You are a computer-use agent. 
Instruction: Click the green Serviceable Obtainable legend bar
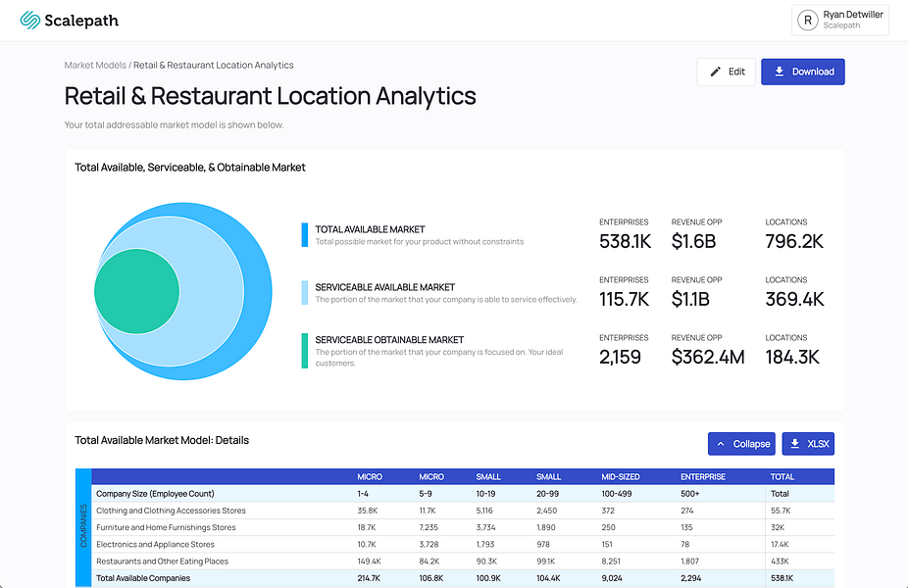305,351
